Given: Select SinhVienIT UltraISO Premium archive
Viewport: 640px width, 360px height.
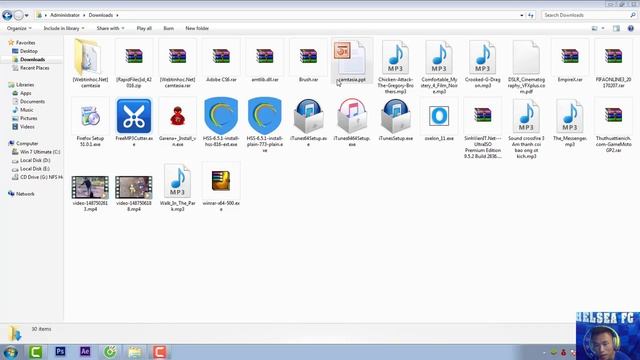Looking at the screenshot, I should point(482,128).
